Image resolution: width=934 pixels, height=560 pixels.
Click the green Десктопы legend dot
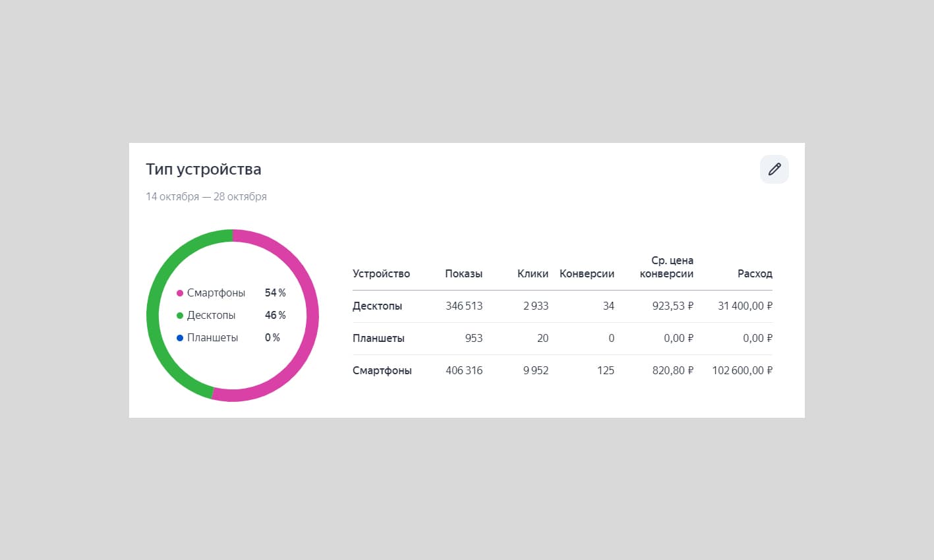tap(180, 316)
